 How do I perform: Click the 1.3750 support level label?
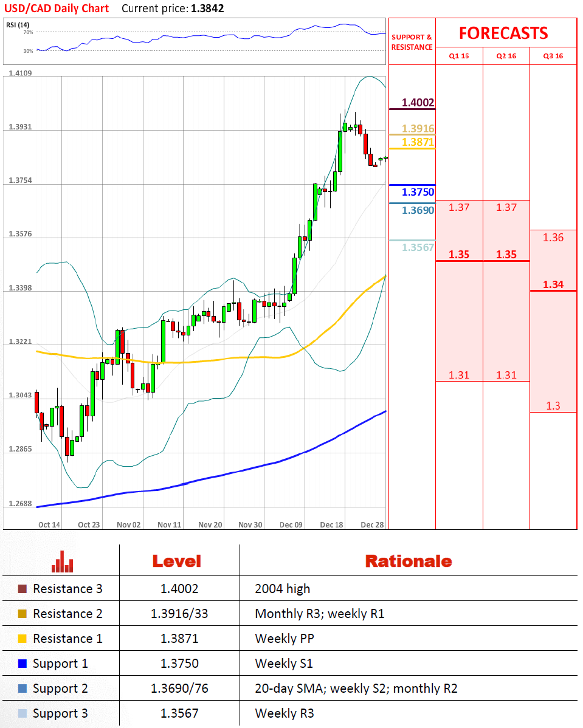[x=418, y=192]
